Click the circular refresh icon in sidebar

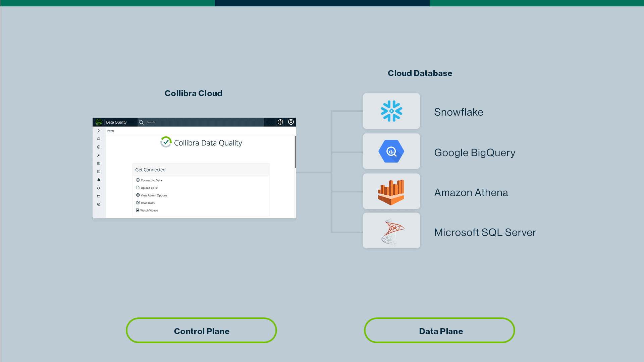[x=99, y=188]
